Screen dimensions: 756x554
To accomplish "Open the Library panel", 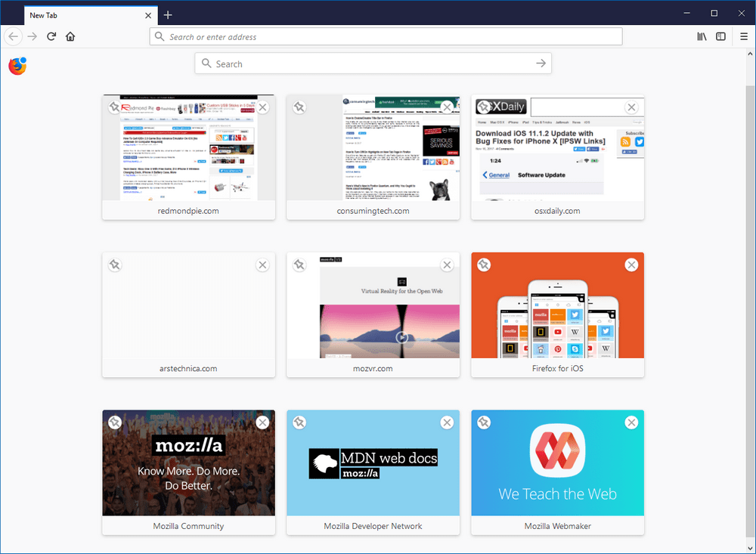I will (701, 36).
